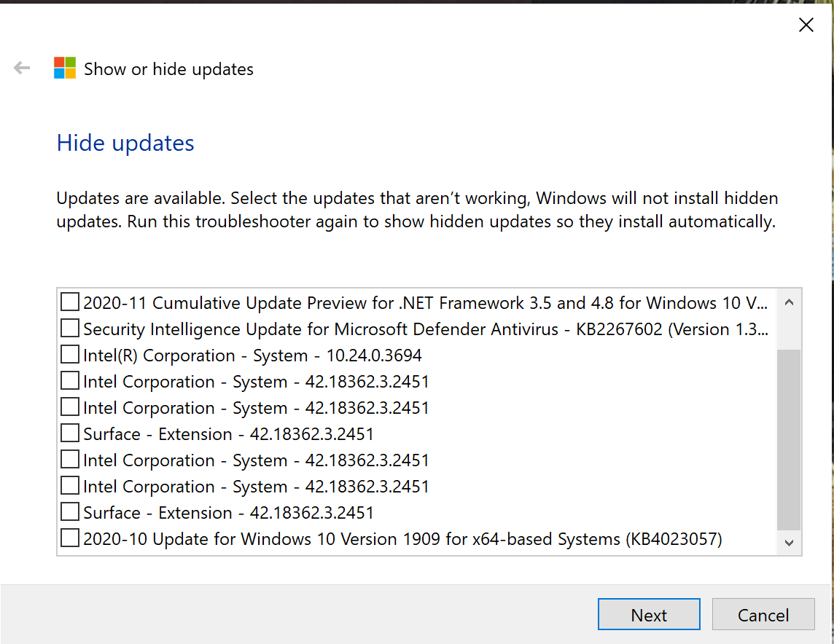Click the Security Intelligence Update entry text
Screen dimensions: 834x644
point(425,329)
